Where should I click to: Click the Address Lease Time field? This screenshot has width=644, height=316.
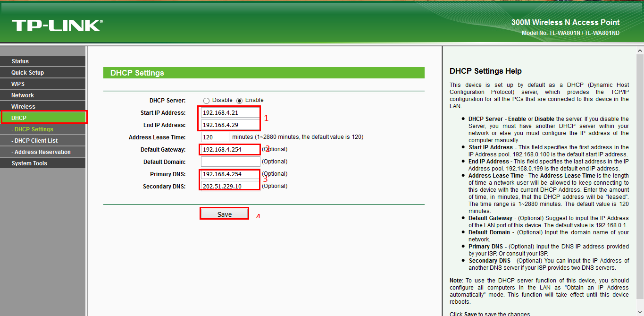[215, 137]
